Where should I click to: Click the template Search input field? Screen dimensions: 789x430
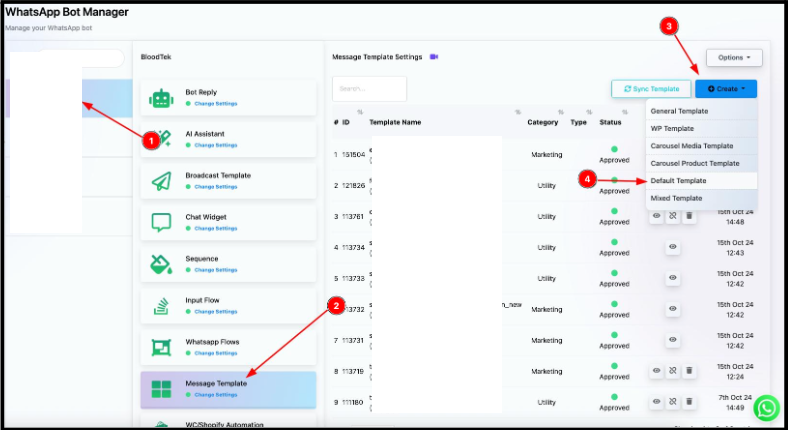click(369, 88)
